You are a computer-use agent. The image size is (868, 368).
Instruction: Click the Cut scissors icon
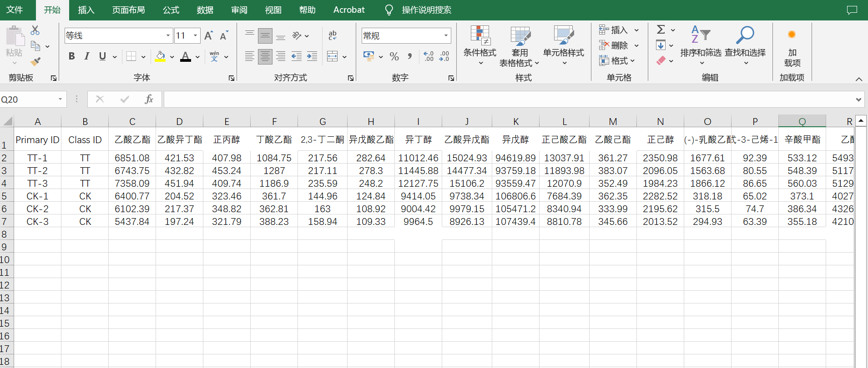click(x=35, y=30)
